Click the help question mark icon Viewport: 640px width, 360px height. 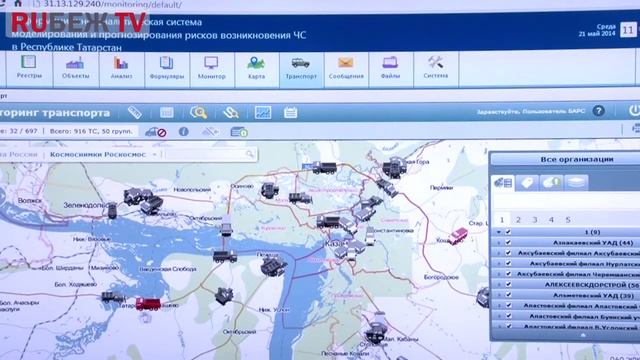[x=598, y=111]
